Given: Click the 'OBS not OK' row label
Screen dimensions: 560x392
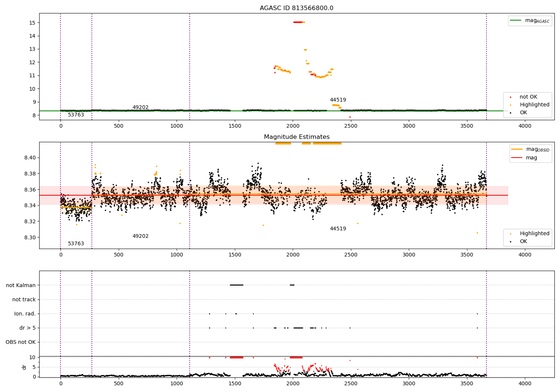Looking at the screenshot, I should click(21, 342).
